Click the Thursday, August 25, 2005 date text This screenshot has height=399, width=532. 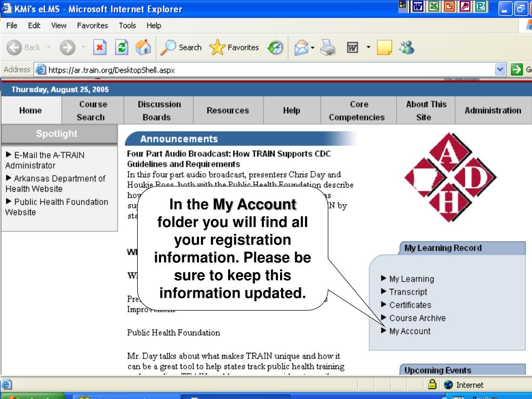point(60,89)
